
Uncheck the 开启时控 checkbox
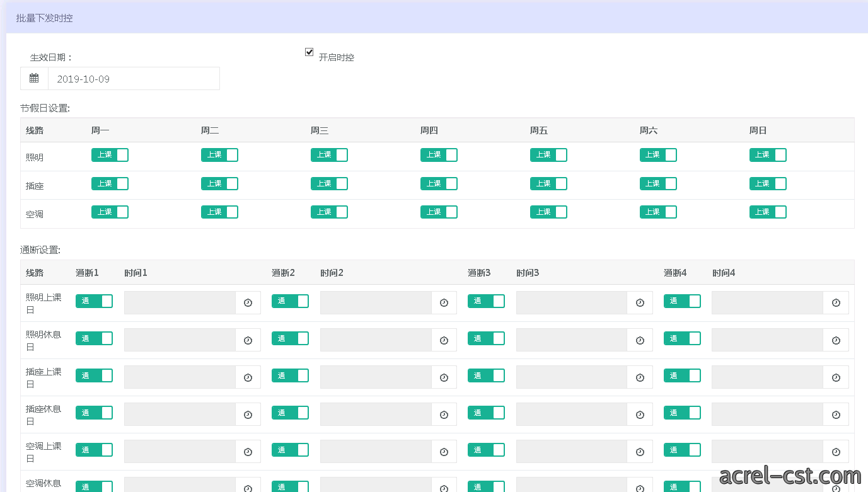tap(309, 52)
